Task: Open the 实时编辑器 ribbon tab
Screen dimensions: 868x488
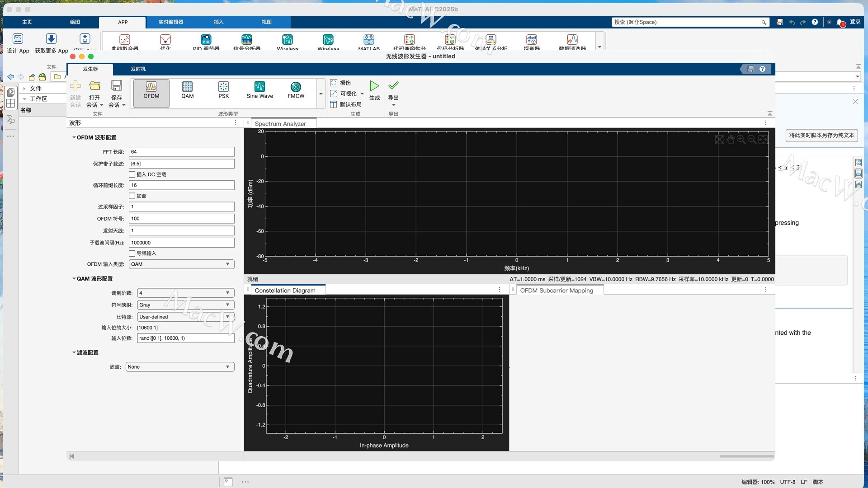Action: tap(170, 22)
